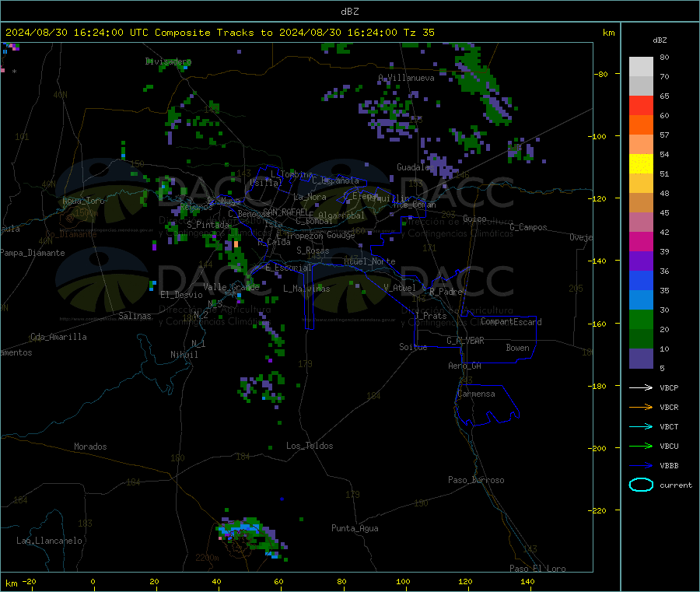
Task: Select the yellow 51-54 dBZ swatch
Action: (641, 164)
